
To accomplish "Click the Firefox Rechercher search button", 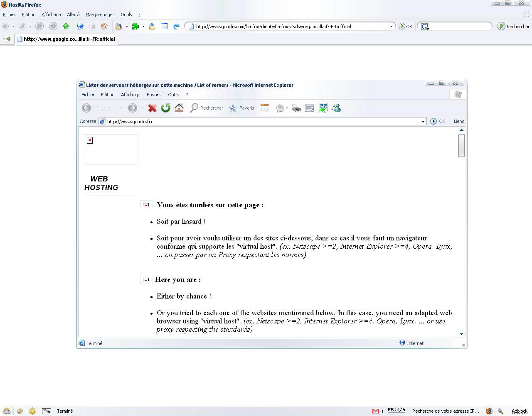I will pos(514,26).
